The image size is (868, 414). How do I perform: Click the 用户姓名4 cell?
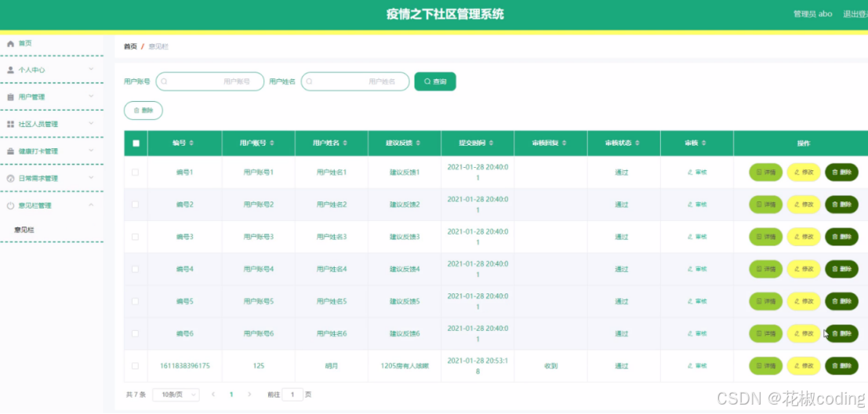click(x=332, y=269)
